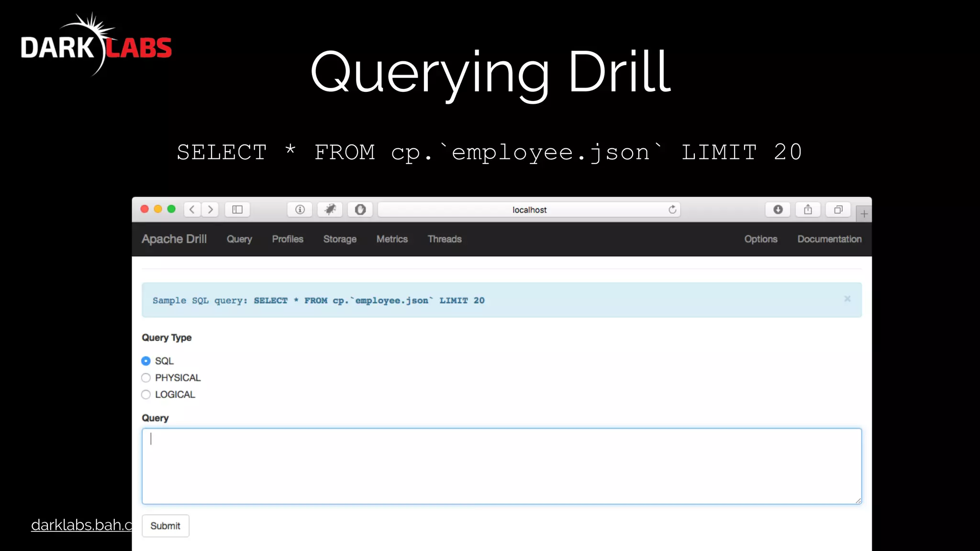This screenshot has height=551, width=980.
Task: Go back with Safari back arrow
Action: (x=192, y=209)
